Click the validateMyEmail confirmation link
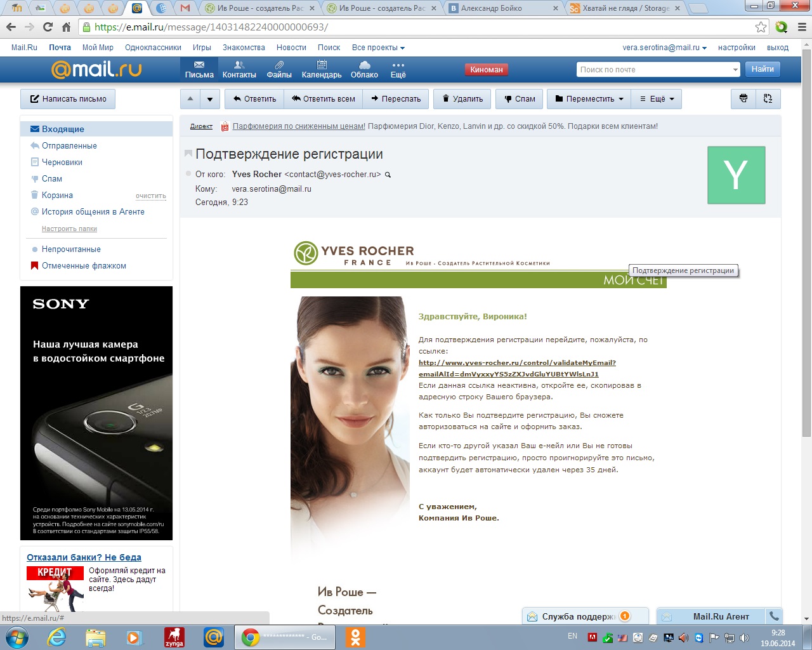812x650 pixels. (x=517, y=368)
